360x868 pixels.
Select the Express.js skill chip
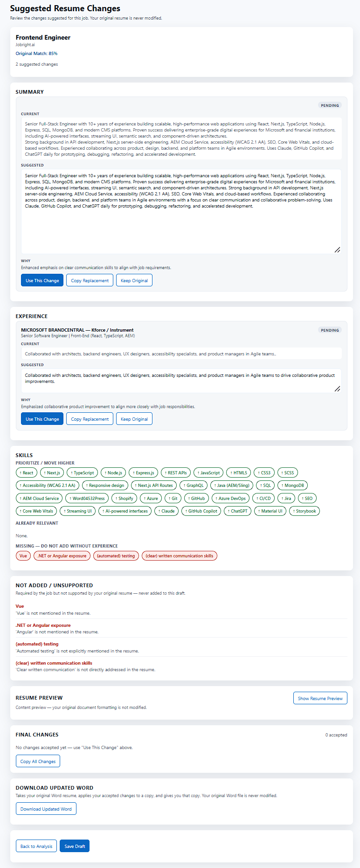click(x=143, y=472)
